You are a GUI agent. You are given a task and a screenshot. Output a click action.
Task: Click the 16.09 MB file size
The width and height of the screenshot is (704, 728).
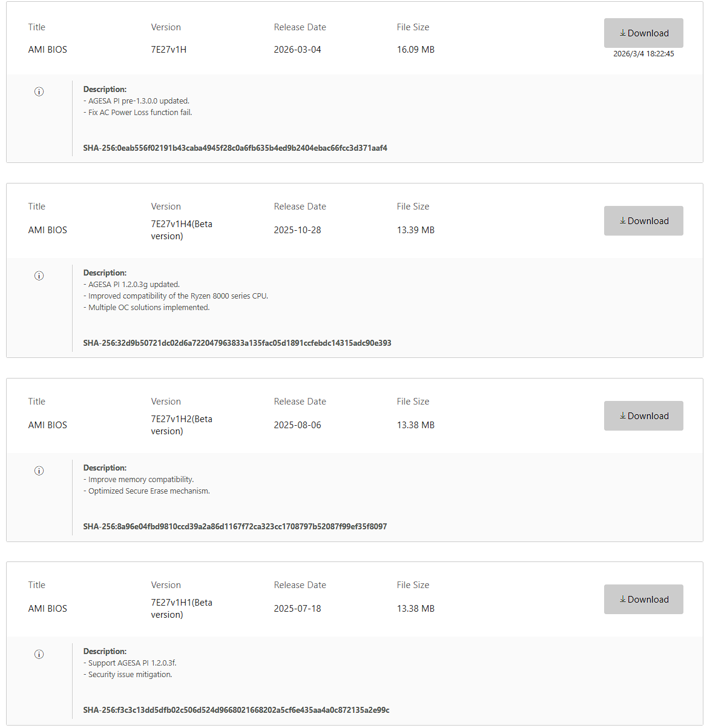click(416, 50)
